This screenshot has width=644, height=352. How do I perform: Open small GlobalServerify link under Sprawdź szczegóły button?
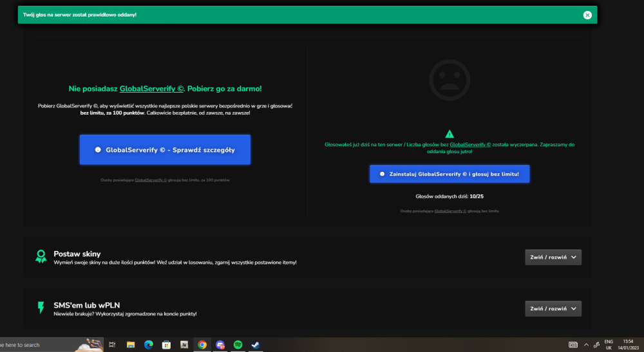pos(151,180)
